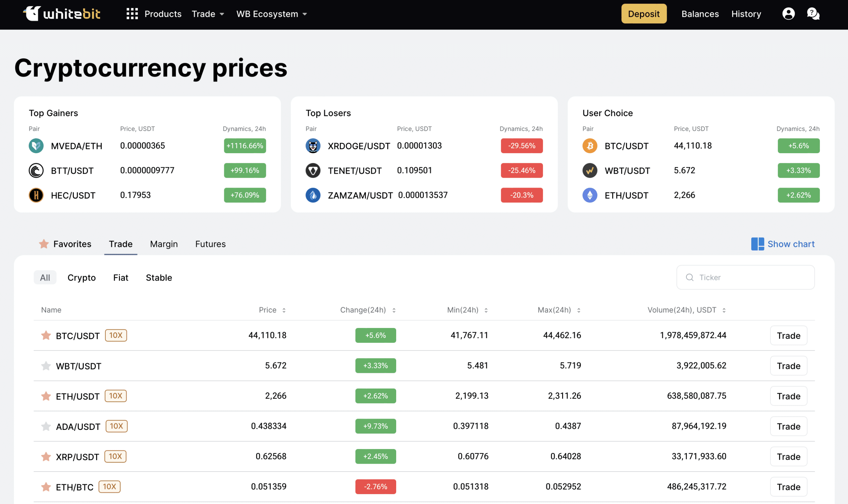Click the BTT coin icon

36,170
